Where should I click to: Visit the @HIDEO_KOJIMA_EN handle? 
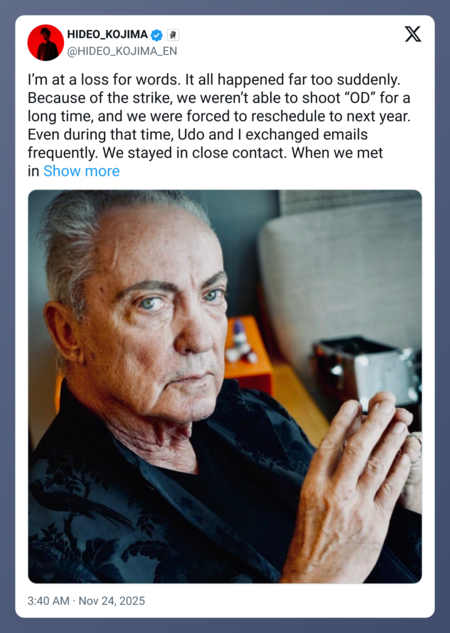pyautogui.click(x=122, y=52)
